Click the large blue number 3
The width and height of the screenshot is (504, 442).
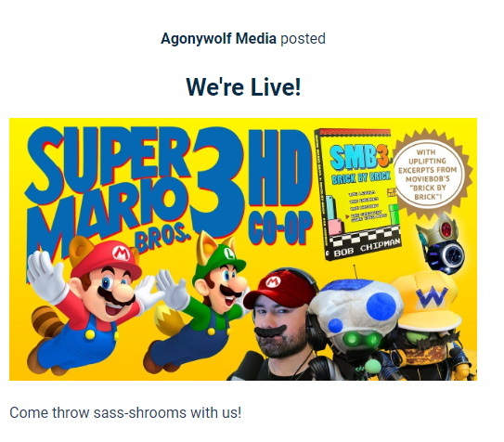point(217,181)
